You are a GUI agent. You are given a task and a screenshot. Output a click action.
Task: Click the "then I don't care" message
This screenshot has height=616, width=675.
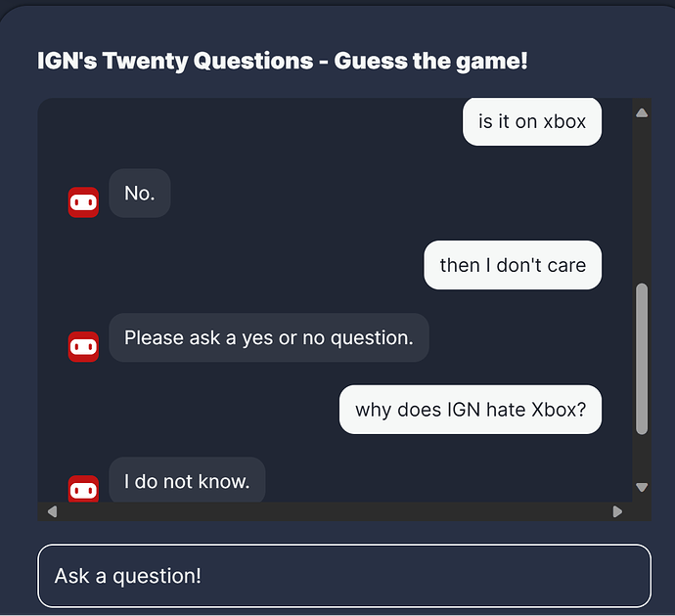[x=513, y=265]
